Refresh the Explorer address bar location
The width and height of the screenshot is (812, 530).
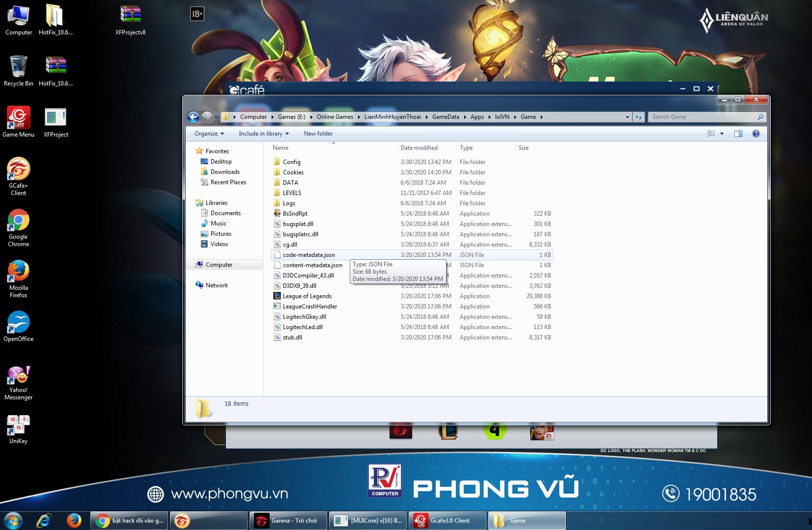point(639,117)
